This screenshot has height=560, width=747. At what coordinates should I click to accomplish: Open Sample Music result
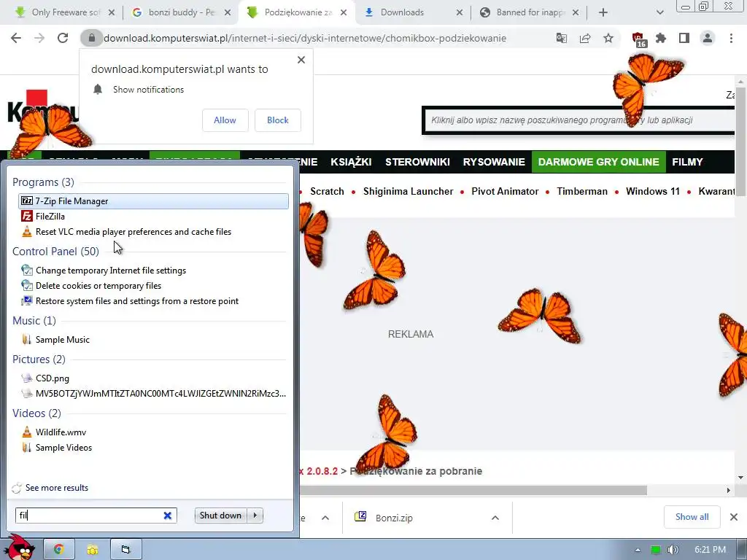click(x=153, y=339)
